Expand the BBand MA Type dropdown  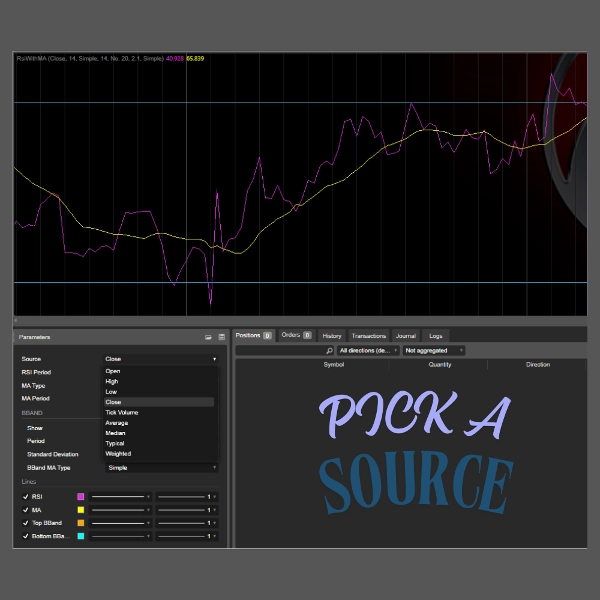pyautogui.click(x=160, y=467)
